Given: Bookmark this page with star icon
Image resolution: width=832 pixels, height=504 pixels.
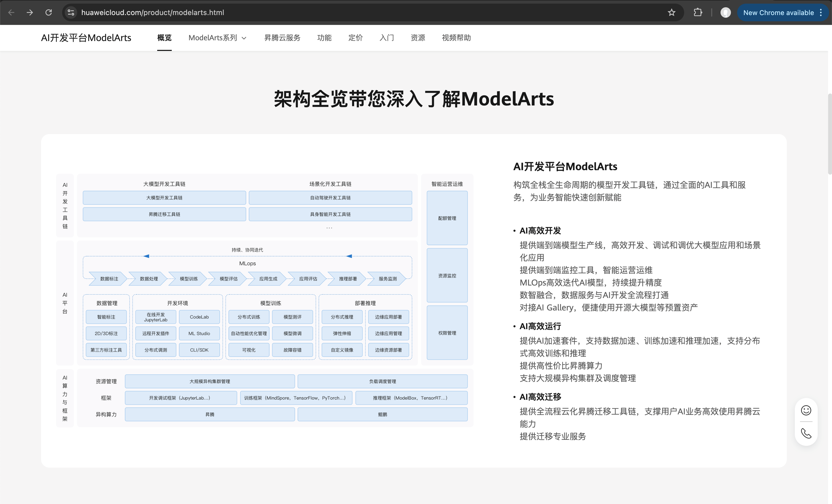Looking at the screenshot, I should (671, 12).
